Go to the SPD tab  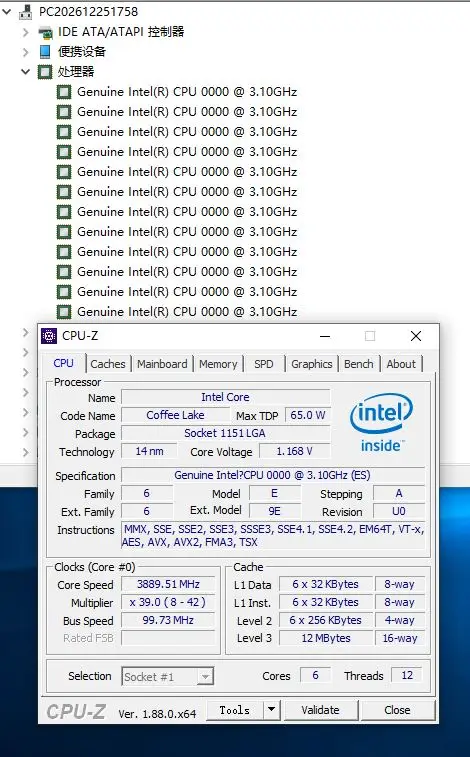[x=264, y=364]
